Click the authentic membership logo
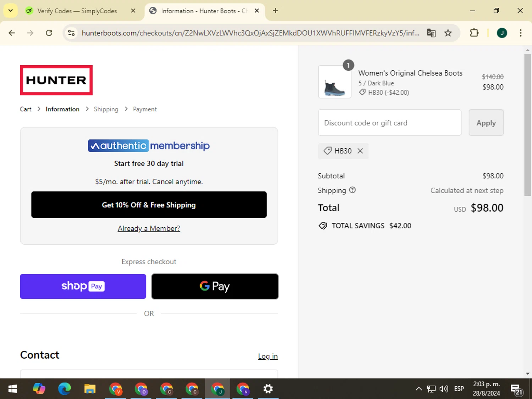This screenshot has width=532, height=399. click(x=149, y=145)
